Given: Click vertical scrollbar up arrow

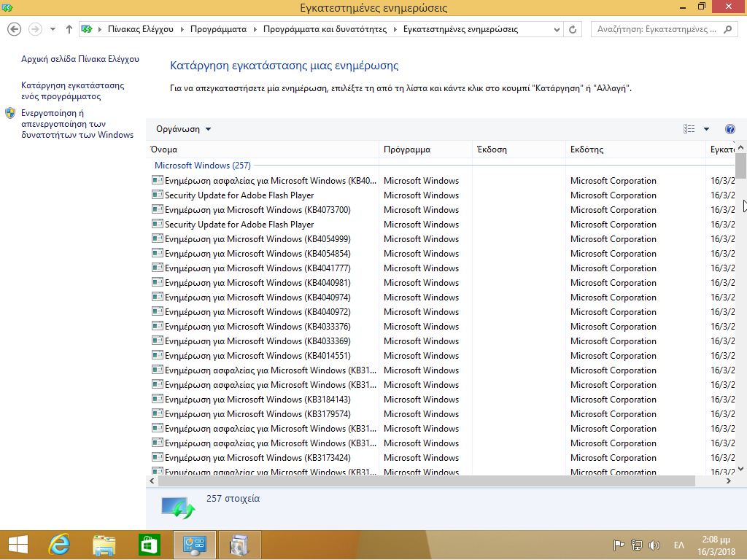Looking at the screenshot, I should pos(740,147).
